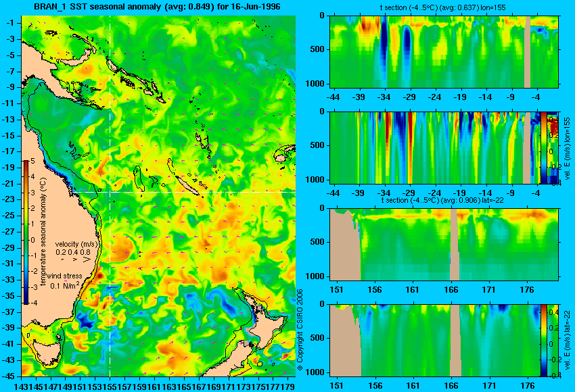Click '166' longitude tick under lat=-22 temperature section
The width and height of the screenshot is (575, 392).
451,290
